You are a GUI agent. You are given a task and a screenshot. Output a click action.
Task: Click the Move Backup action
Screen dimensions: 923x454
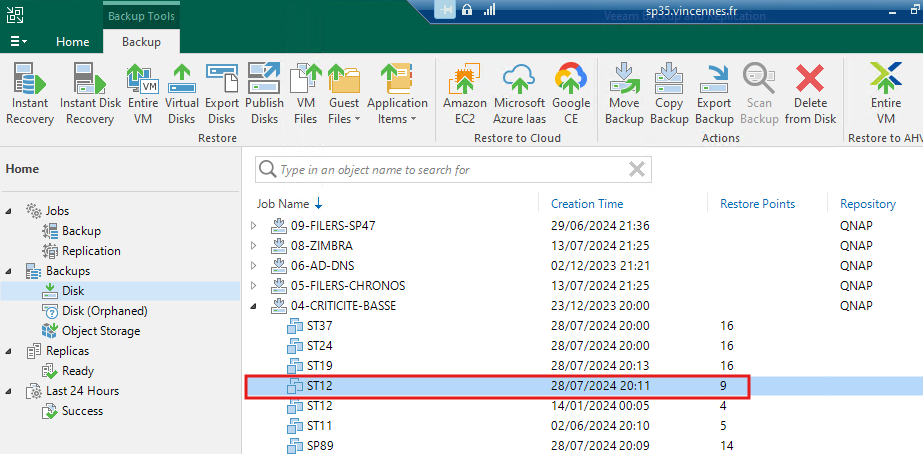coord(624,94)
